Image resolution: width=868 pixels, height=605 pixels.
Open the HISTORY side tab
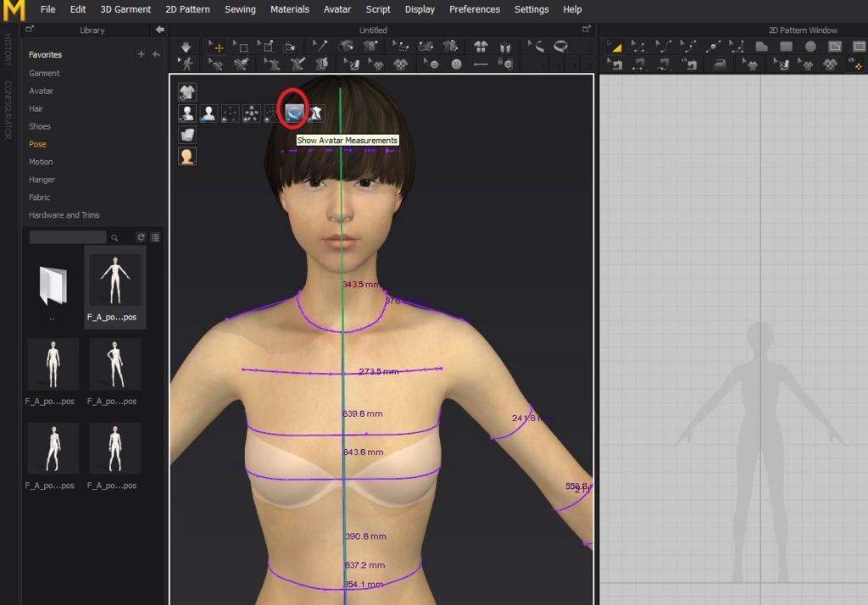8,49
